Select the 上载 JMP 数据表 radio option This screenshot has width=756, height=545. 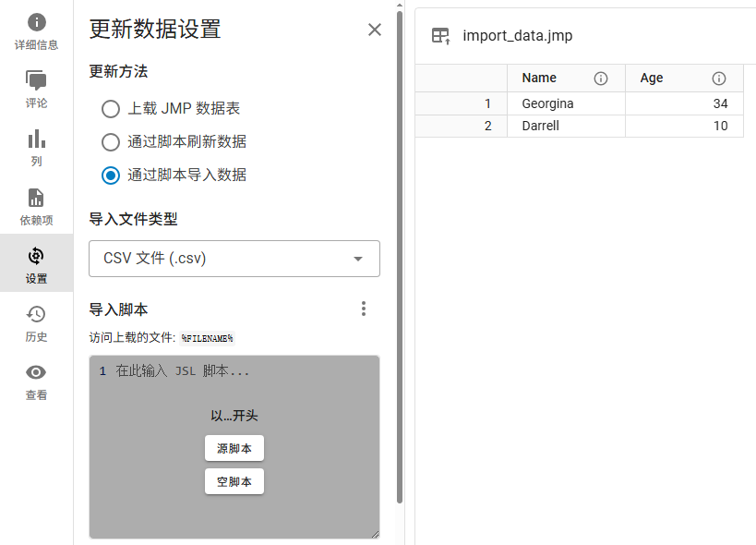(x=111, y=108)
